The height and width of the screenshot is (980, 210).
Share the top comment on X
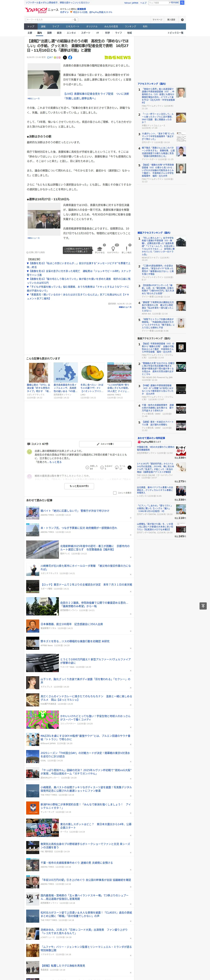129,468
